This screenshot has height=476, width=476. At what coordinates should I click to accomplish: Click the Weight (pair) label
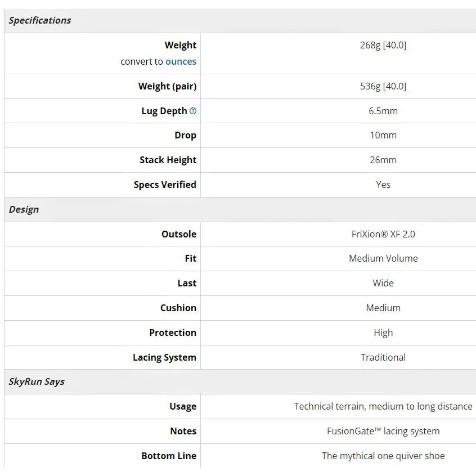pos(167,86)
